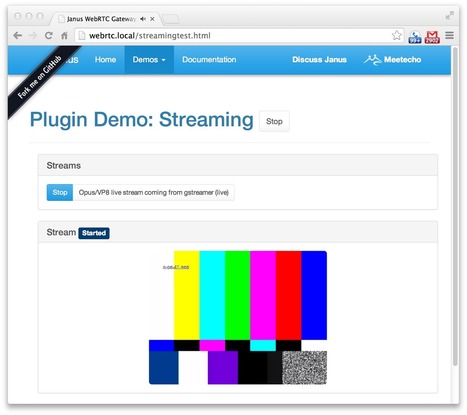Viewport: 467px width, 415px height.
Task: Open the Gmail extension icon
Action: (432, 37)
